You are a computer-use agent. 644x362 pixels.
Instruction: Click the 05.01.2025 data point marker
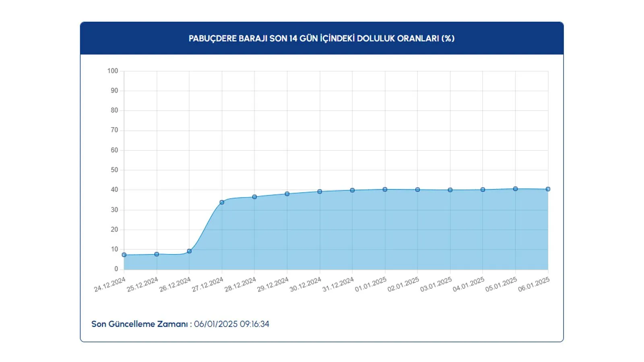pyautogui.click(x=515, y=189)
